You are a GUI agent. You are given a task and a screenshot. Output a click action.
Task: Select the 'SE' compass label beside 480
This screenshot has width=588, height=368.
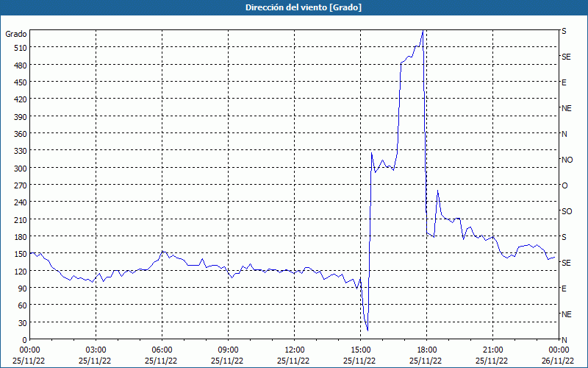click(566, 57)
